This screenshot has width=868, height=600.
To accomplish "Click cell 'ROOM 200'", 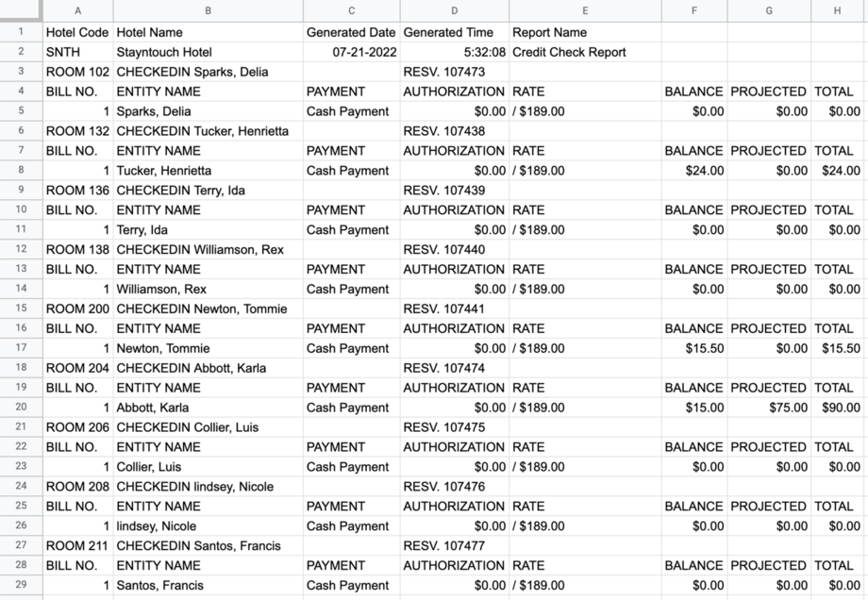I will [78, 308].
